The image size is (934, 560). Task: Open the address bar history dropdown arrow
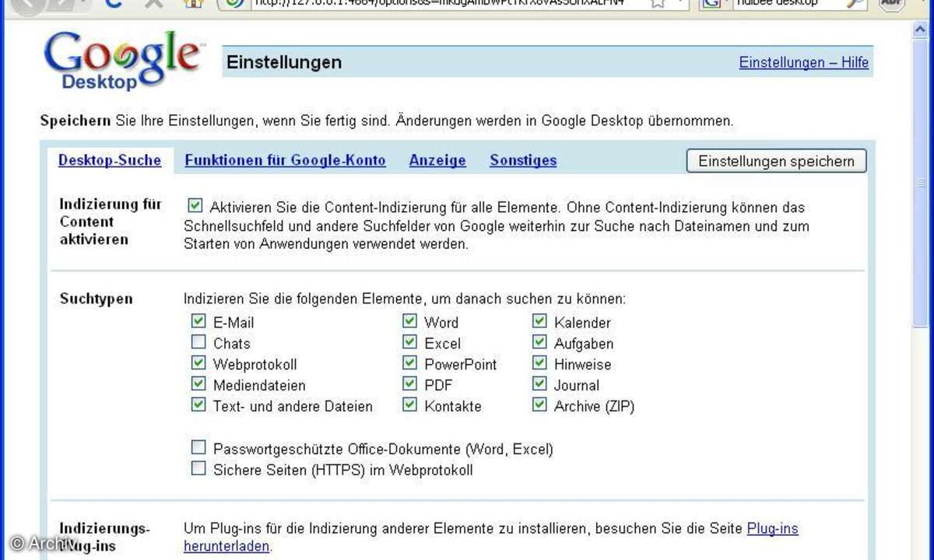tap(681, 3)
